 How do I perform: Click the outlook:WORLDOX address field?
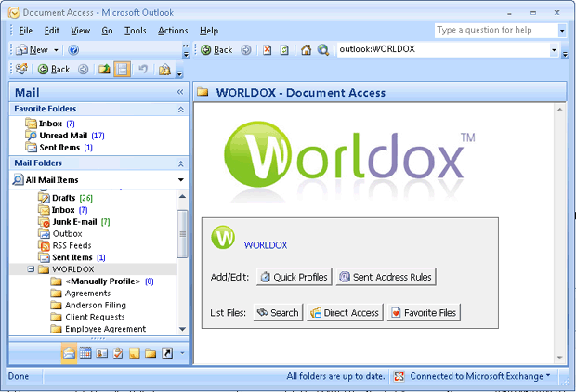click(x=443, y=49)
